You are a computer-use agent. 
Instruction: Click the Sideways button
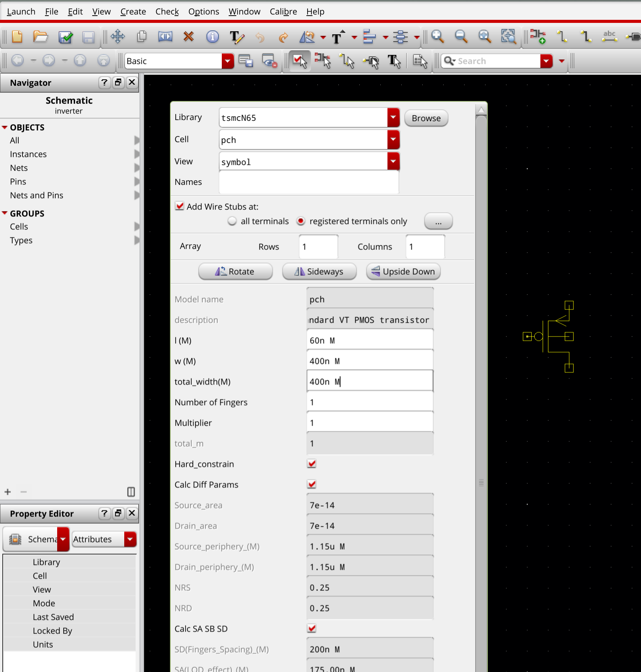pyautogui.click(x=319, y=271)
